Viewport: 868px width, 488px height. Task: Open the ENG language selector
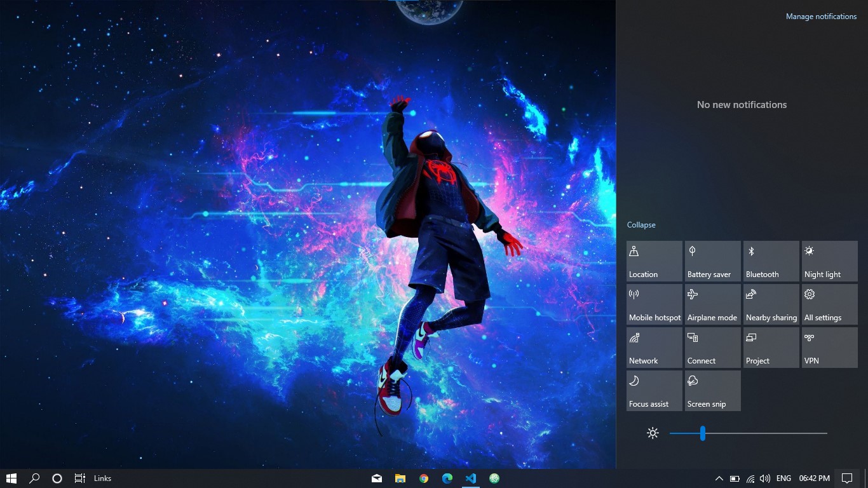click(x=783, y=478)
